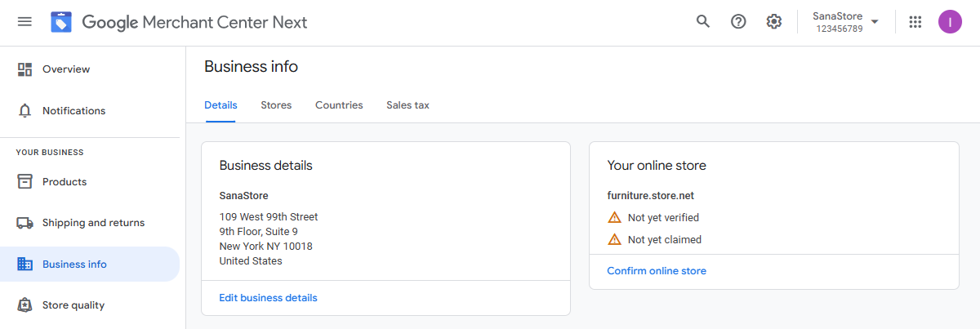Switch to the Countries tab

pos(339,105)
